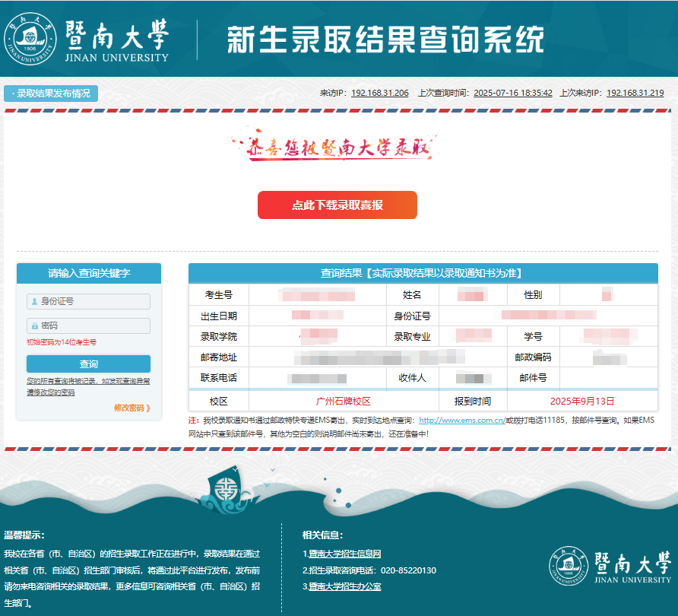Click the 点此下载录取喜报 download button
The height and width of the screenshot is (616, 678).
[338, 205]
